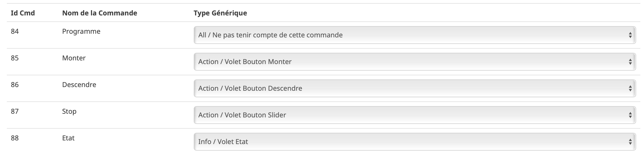
Task: Click the 'Id Cmd' column header
Action: point(23,13)
